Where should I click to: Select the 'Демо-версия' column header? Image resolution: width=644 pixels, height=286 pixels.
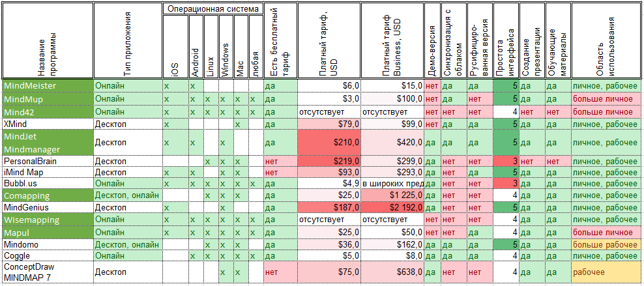pos(432,40)
